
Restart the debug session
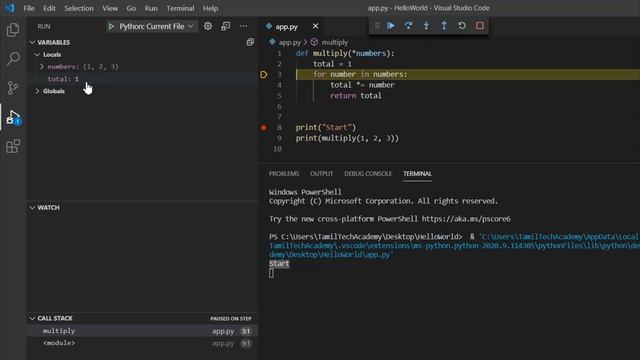click(462, 26)
